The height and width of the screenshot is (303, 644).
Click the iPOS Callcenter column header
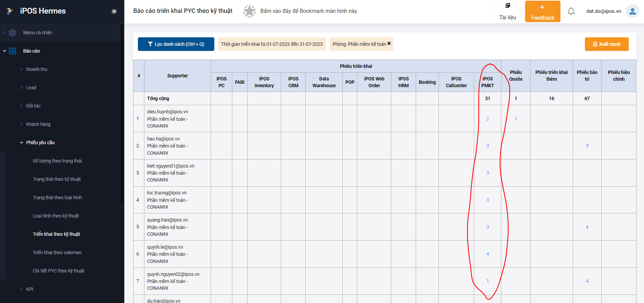pos(456,82)
